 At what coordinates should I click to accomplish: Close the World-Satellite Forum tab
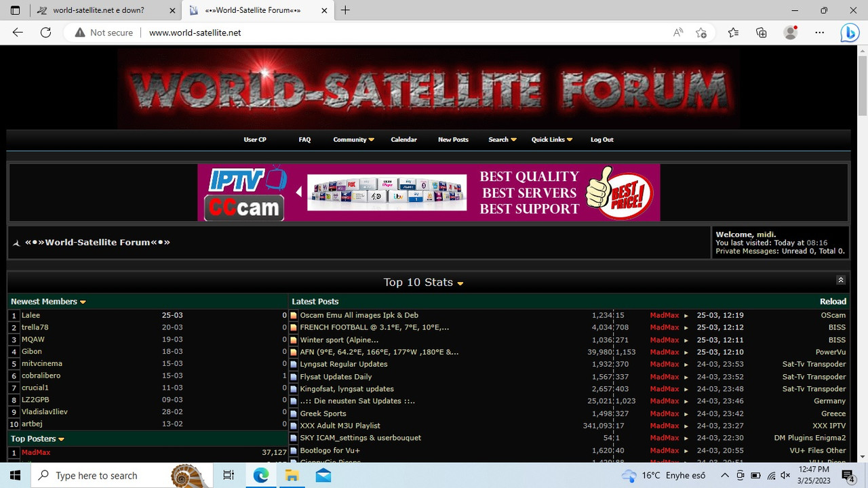click(x=324, y=10)
